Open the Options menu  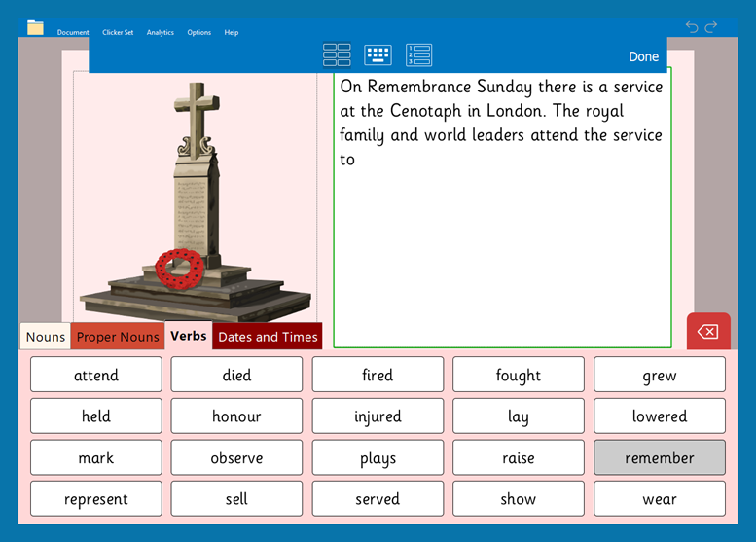pyautogui.click(x=198, y=32)
